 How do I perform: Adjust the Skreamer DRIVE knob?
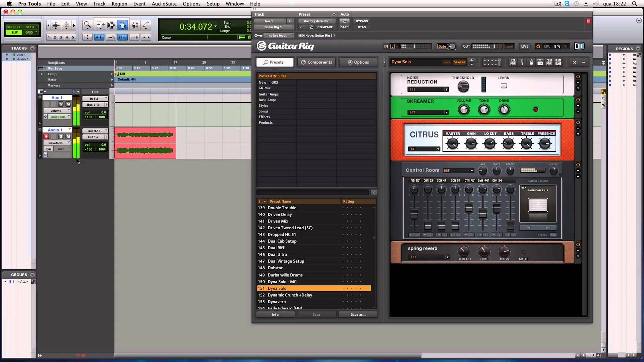pyautogui.click(x=504, y=109)
